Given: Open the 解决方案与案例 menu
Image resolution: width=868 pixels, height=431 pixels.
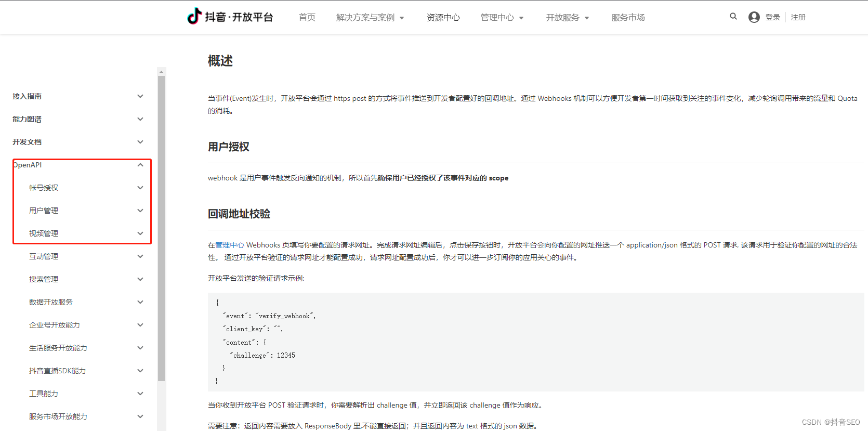Looking at the screenshot, I should coord(370,17).
